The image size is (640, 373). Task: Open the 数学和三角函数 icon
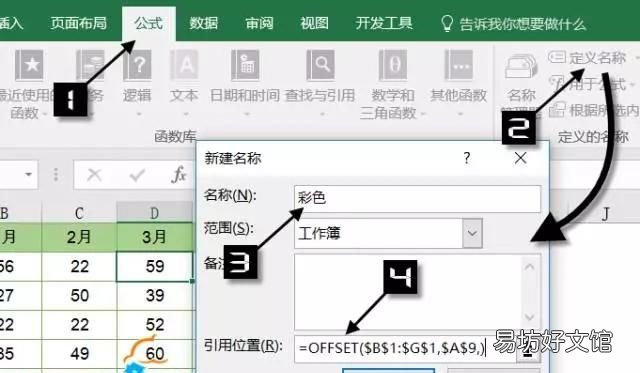coord(393,65)
